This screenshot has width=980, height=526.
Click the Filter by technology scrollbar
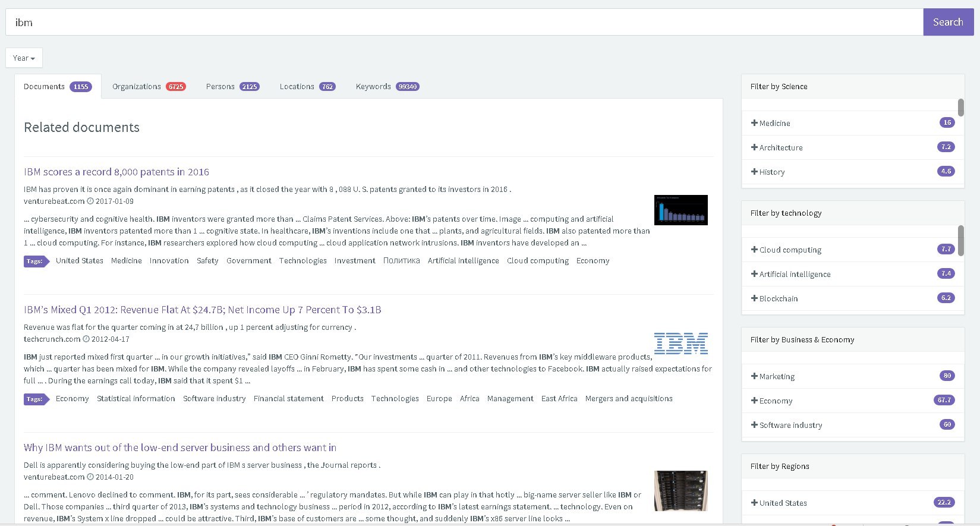[x=961, y=240]
